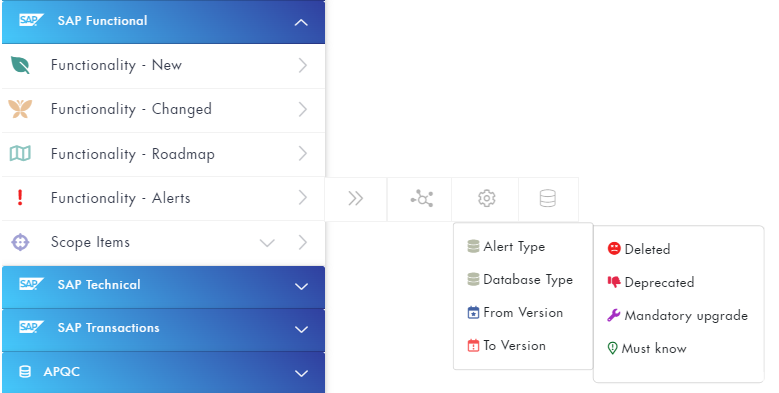Viewport: 779px width, 393px height.
Task: Click the crosshair icon for Scope Items
Action: (x=20, y=242)
